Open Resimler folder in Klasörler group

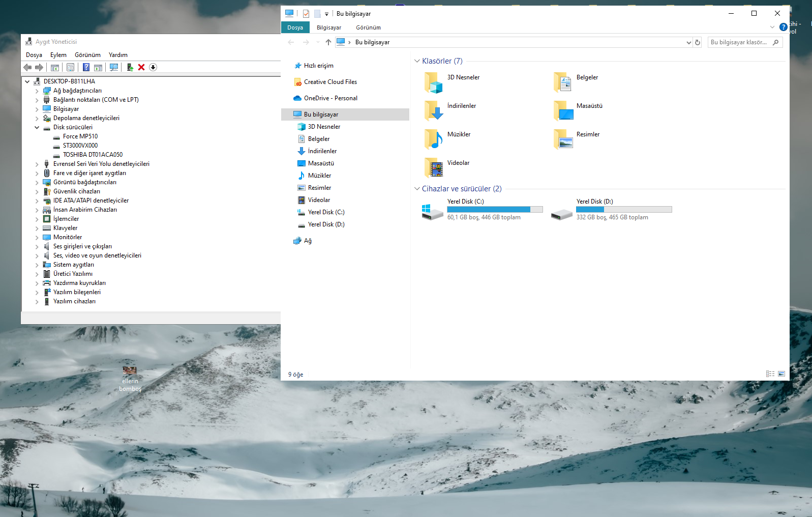tap(577, 139)
